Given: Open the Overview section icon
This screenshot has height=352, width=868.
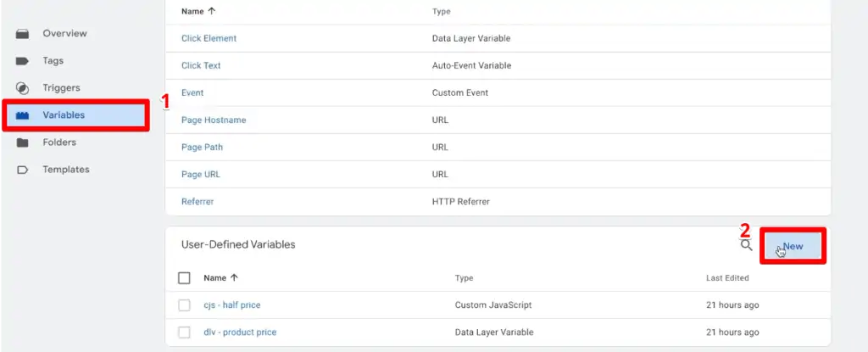Looking at the screenshot, I should click(x=22, y=34).
